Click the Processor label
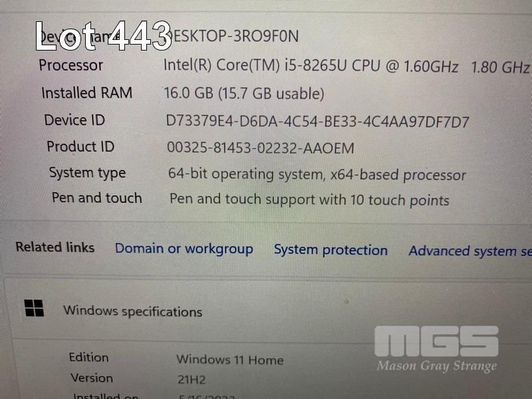Viewport: 532px width, 399px height. pyautogui.click(x=71, y=65)
